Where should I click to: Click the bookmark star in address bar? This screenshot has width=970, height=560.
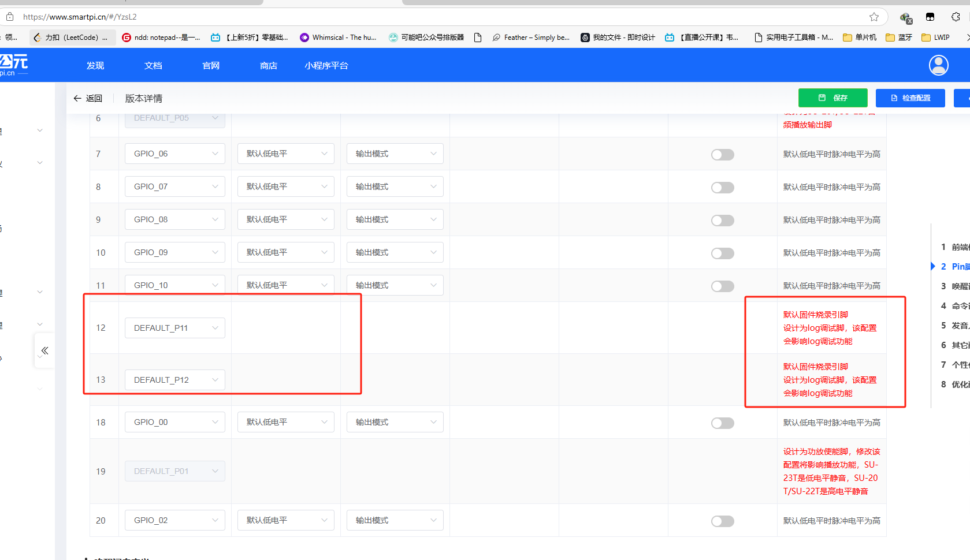[x=874, y=17]
